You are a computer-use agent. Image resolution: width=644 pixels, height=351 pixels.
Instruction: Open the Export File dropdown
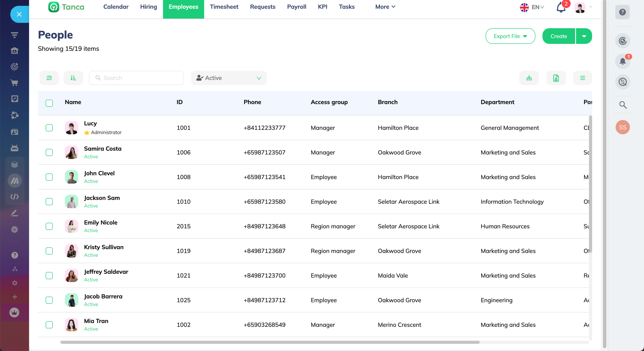click(x=510, y=36)
